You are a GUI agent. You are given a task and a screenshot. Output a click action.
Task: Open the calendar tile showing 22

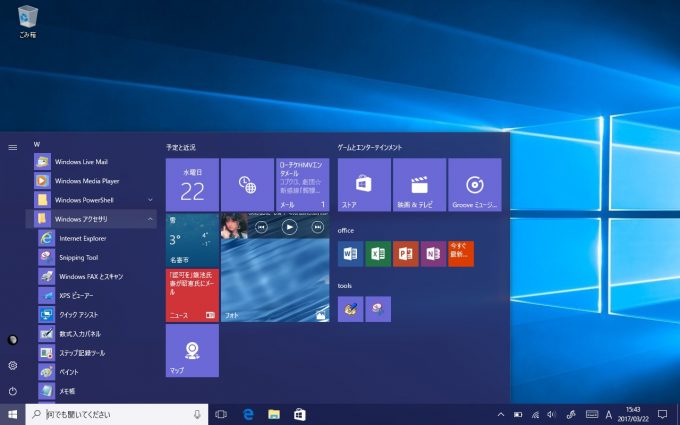(192, 185)
